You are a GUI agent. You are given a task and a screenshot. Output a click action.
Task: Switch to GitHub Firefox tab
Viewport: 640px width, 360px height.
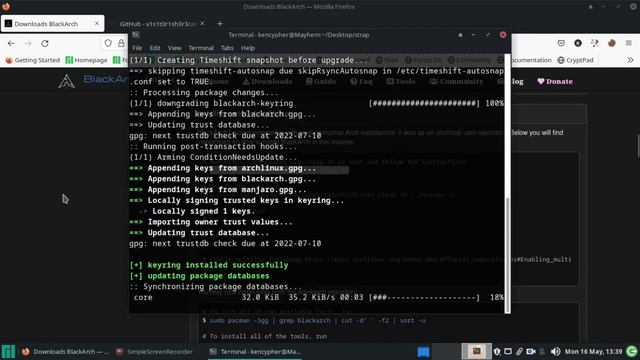(158, 24)
